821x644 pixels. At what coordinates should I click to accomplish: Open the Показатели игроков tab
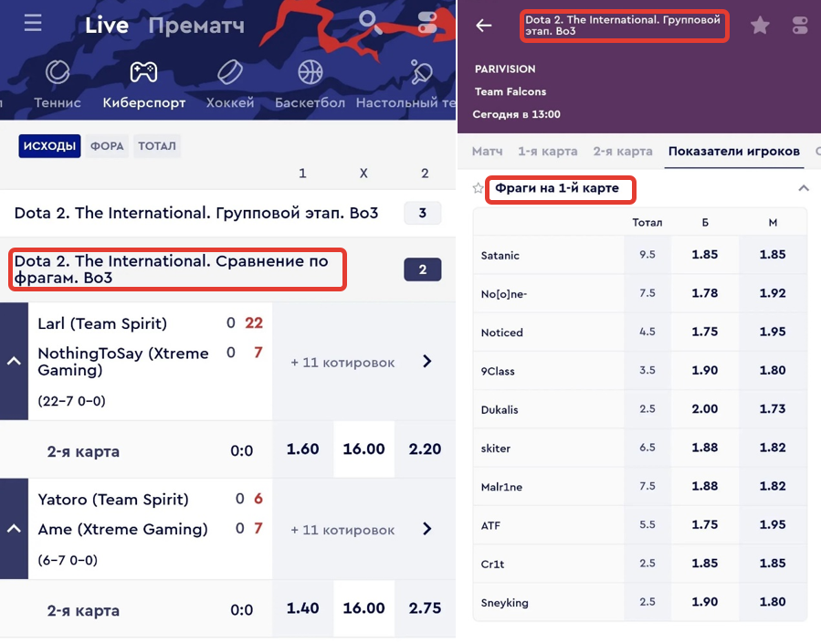click(734, 152)
